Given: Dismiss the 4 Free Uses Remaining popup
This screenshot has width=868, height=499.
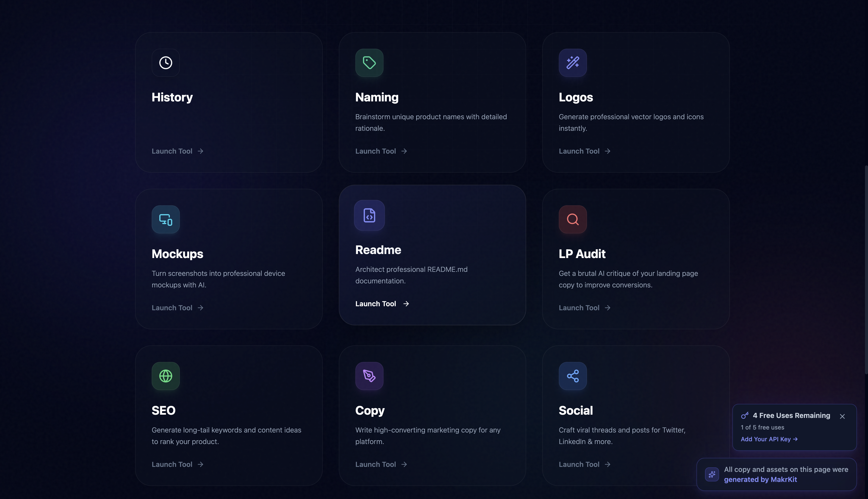Looking at the screenshot, I should 843,416.
